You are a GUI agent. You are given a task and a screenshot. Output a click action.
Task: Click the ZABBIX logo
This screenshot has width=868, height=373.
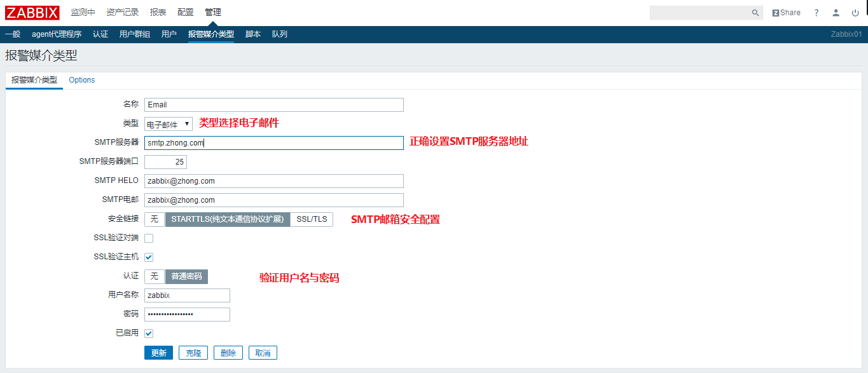click(32, 12)
